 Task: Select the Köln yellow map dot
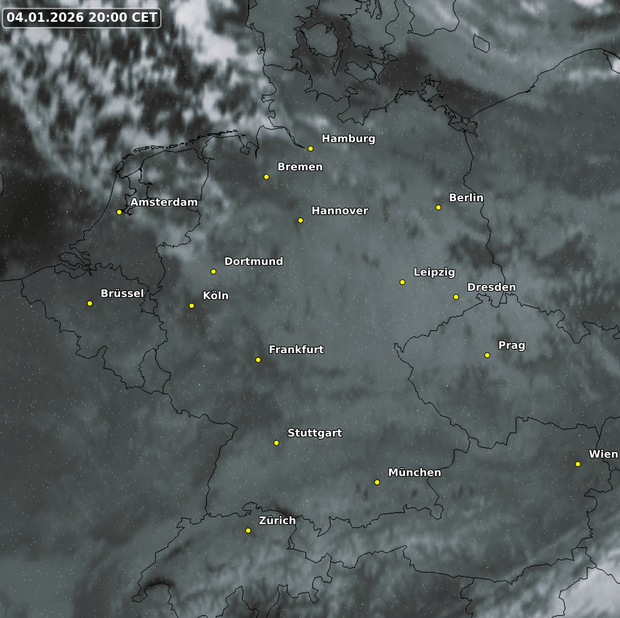[192, 305]
